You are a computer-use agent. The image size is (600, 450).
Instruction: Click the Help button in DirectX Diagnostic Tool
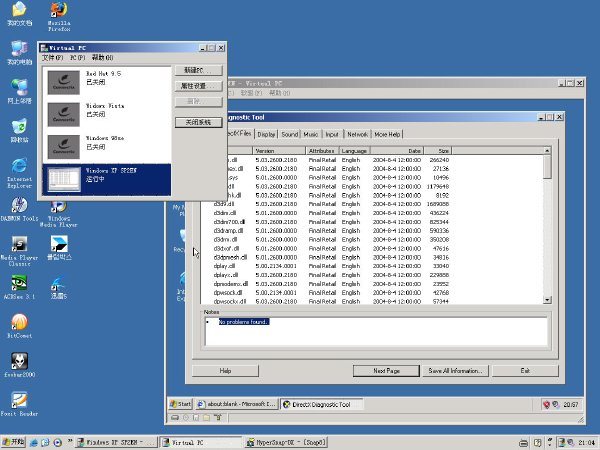[225, 371]
